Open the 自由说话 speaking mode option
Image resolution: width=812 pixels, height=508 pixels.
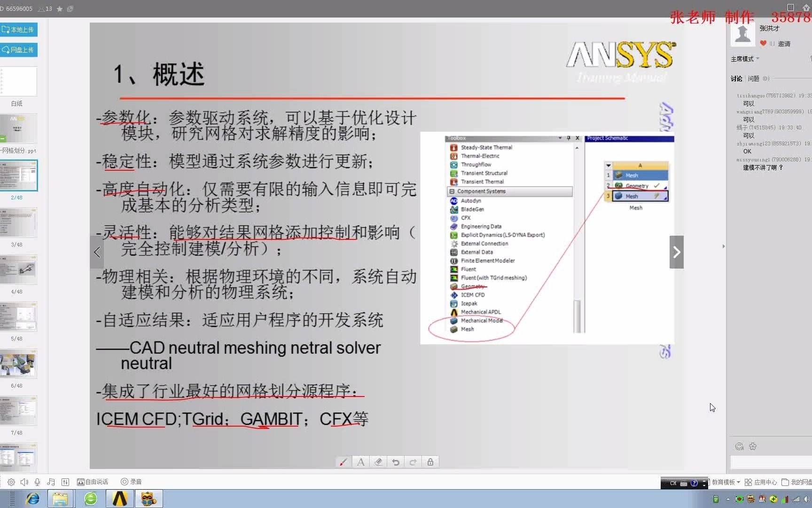pyautogui.click(x=93, y=482)
